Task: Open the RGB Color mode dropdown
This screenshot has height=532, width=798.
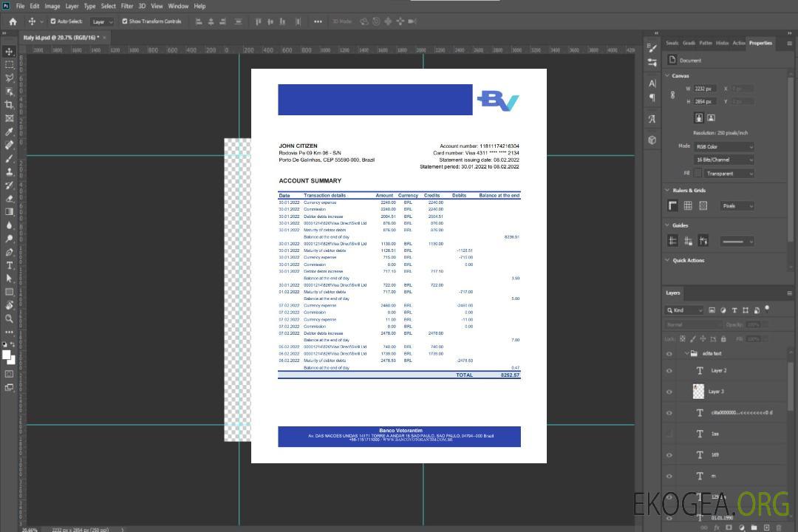Action: click(x=724, y=146)
